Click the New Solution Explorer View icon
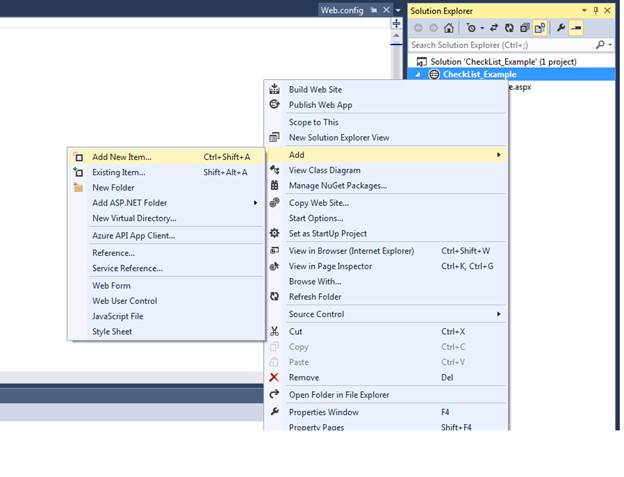 [275, 137]
